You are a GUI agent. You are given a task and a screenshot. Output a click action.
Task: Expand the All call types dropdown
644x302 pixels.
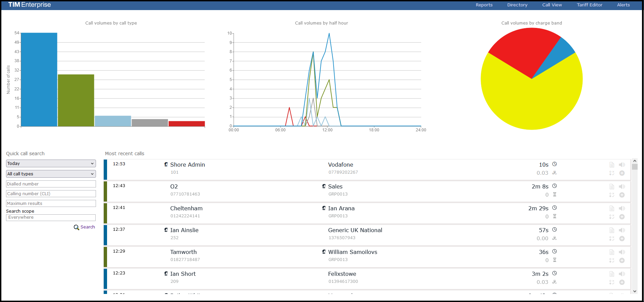pos(51,174)
